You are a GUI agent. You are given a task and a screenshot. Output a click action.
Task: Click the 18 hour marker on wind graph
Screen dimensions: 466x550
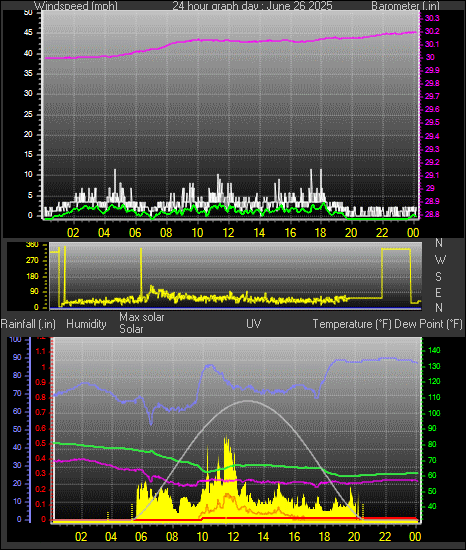[x=320, y=232]
